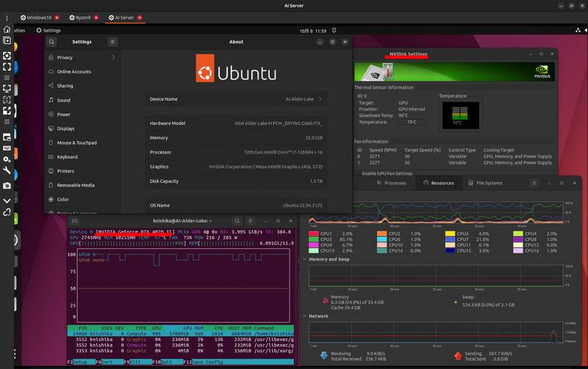Click the camera screenshot icon in left toolbar
Image resolution: width=588 pixels, height=369 pixels.
click(7, 186)
